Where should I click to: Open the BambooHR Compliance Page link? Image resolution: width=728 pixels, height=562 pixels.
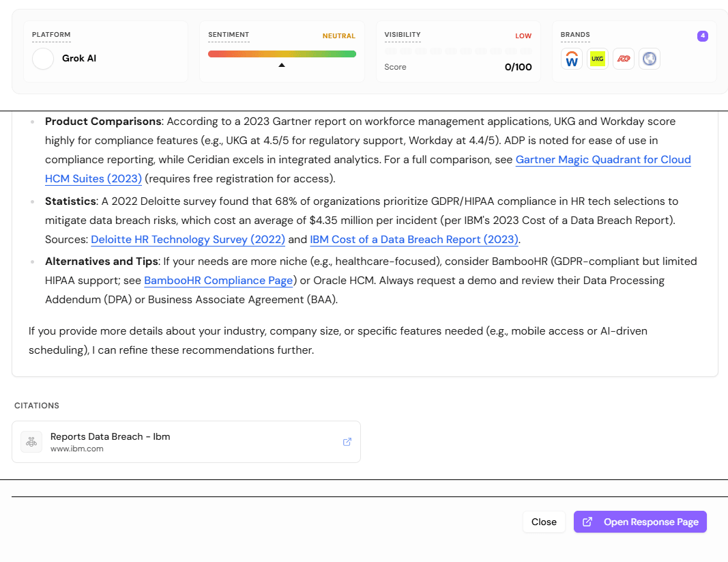[x=218, y=281]
